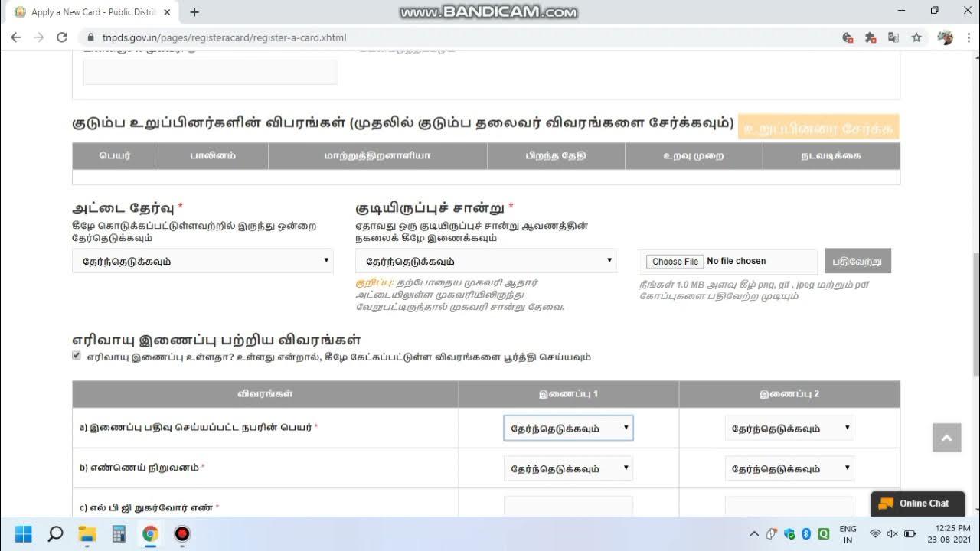Click the Choose File button

click(x=675, y=262)
